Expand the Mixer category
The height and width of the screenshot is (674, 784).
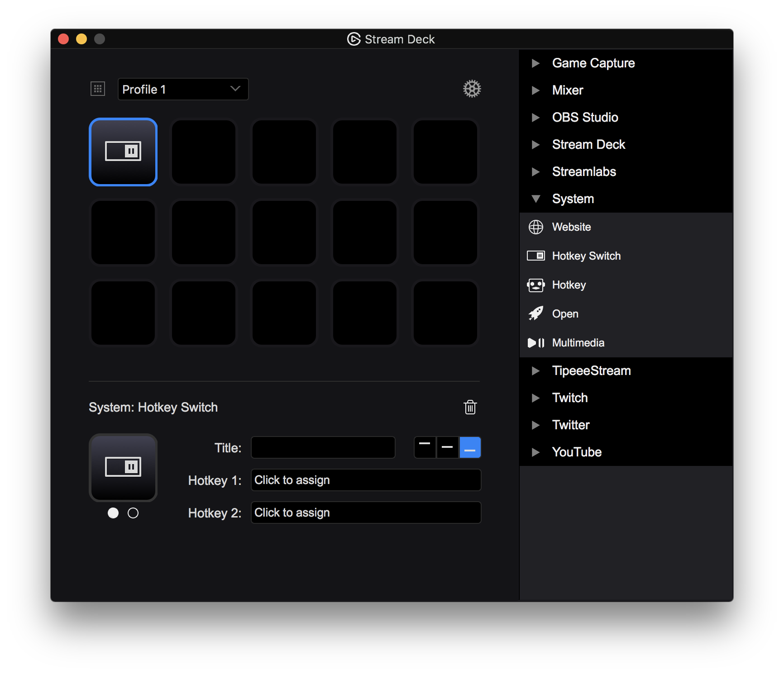click(x=535, y=90)
